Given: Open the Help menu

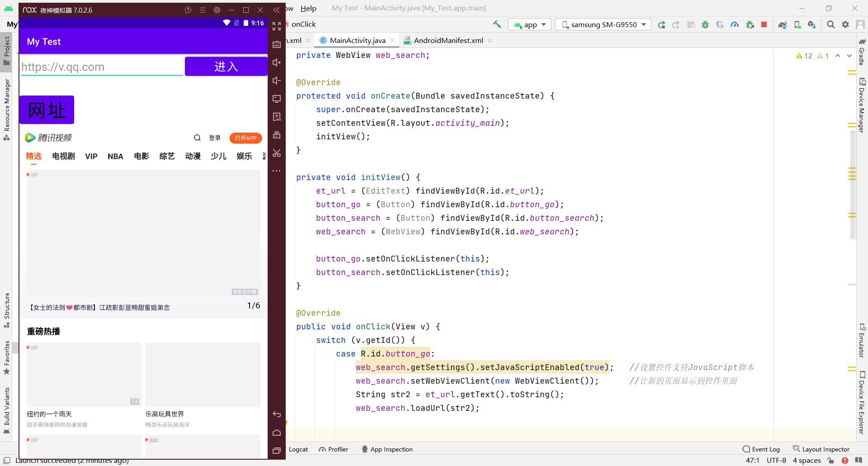Looking at the screenshot, I should coord(308,8).
